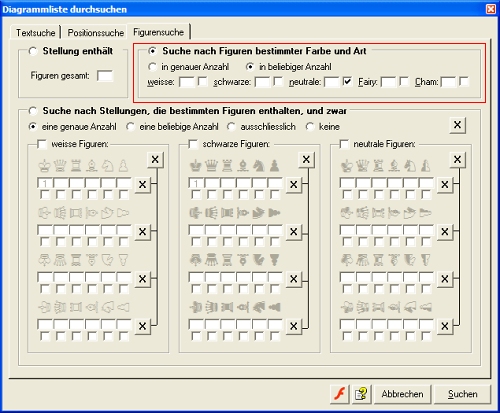
Task: Tick the Fairy checkbox
Action: pyautogui.click(x=404, y=81)
